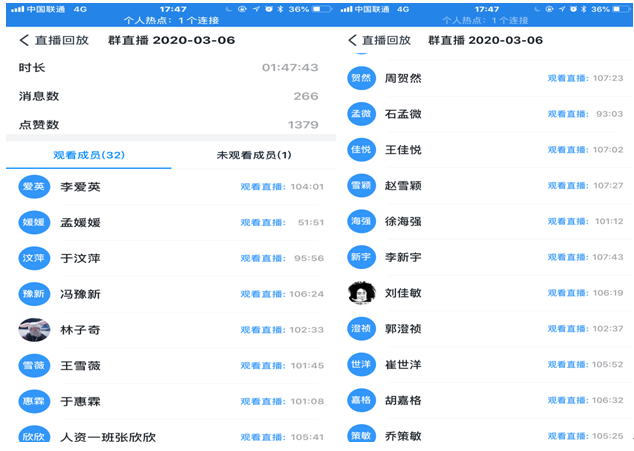Screen dimensions: 634x451
Task: Tap the 贺然 avatar for 周贺然
Action: 361,78
